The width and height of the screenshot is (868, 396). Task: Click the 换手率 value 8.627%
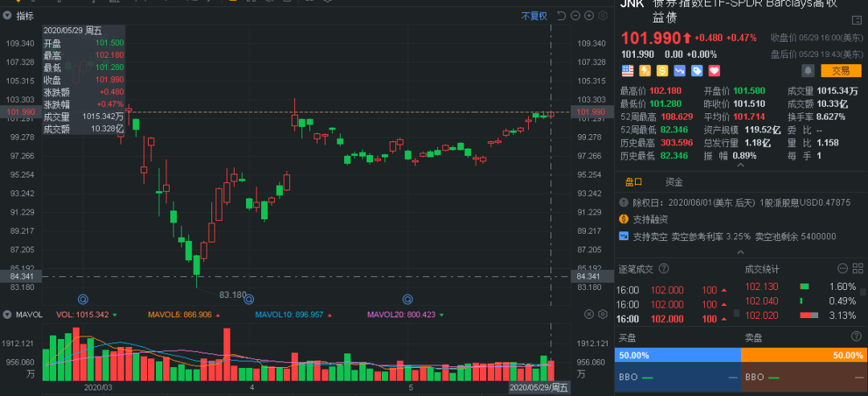829,116
